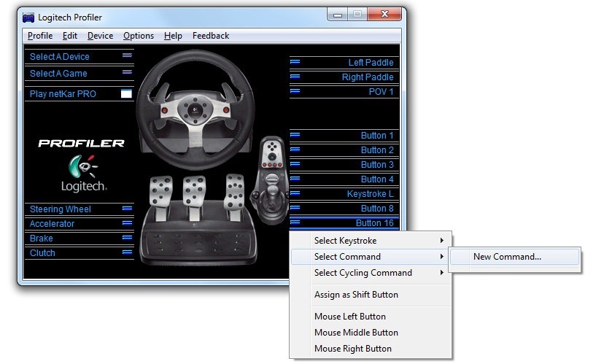Click the POV 1 marker icon
Viewport: 604px width, 364px height.
coord(295,91)
